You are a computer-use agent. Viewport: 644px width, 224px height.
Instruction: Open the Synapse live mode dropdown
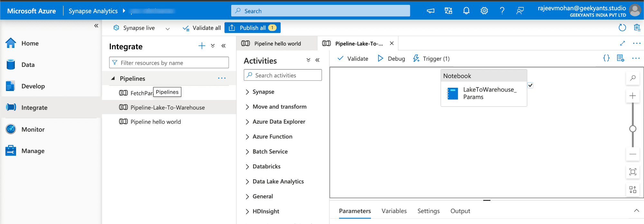(167, 28)
